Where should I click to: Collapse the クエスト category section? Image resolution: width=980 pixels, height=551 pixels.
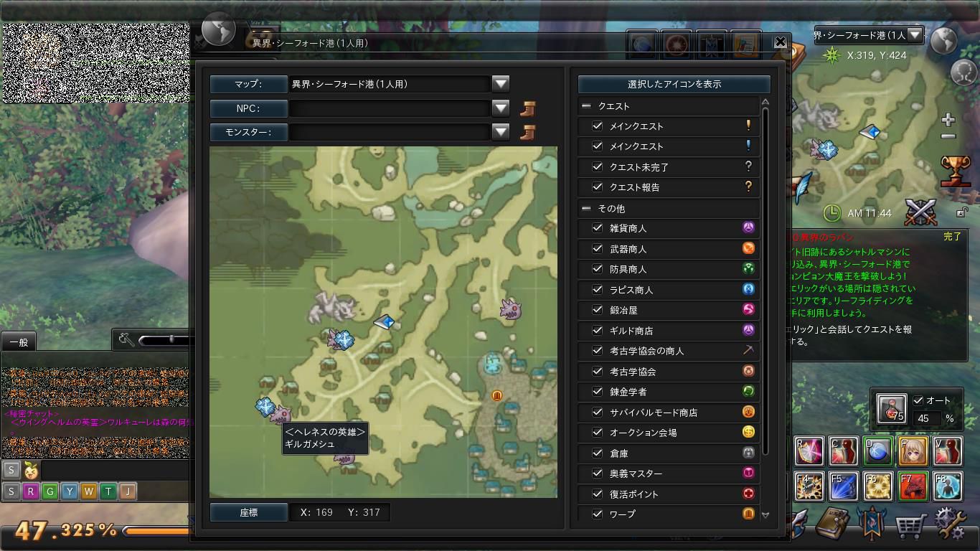(586, 106)
